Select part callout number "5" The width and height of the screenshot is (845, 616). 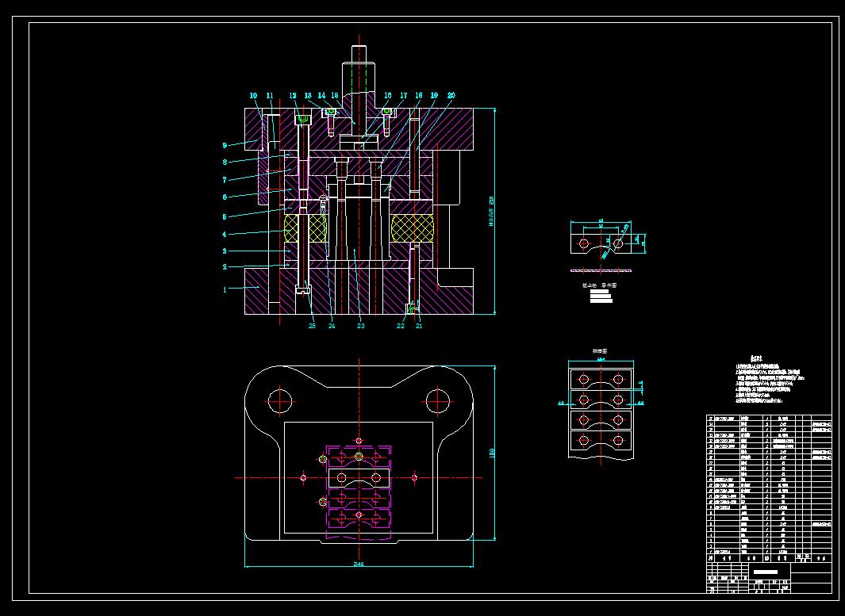[225, 217]
